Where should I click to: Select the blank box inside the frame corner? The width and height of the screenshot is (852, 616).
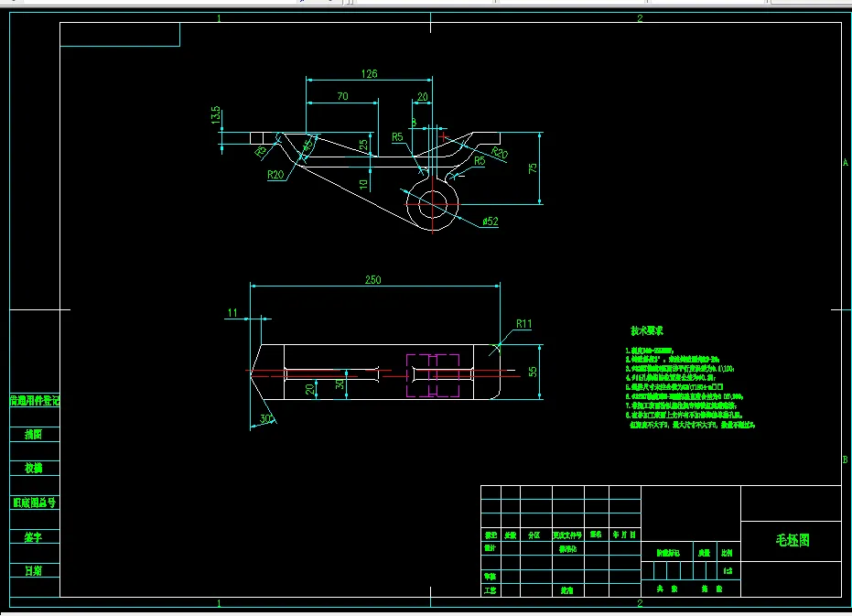(x=120, y=34)
